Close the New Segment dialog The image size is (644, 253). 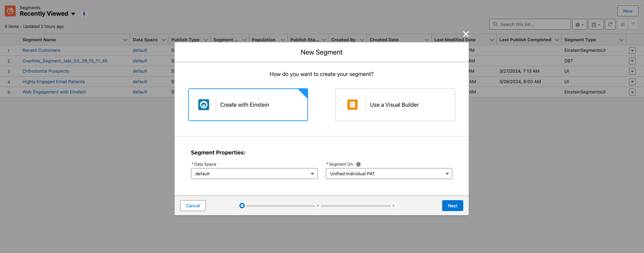coord(466,34)
